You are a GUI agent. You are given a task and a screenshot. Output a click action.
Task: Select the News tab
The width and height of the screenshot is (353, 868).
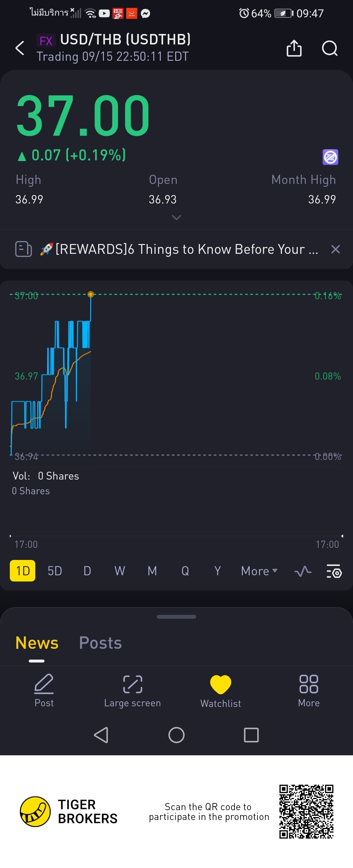coord(37,643)
